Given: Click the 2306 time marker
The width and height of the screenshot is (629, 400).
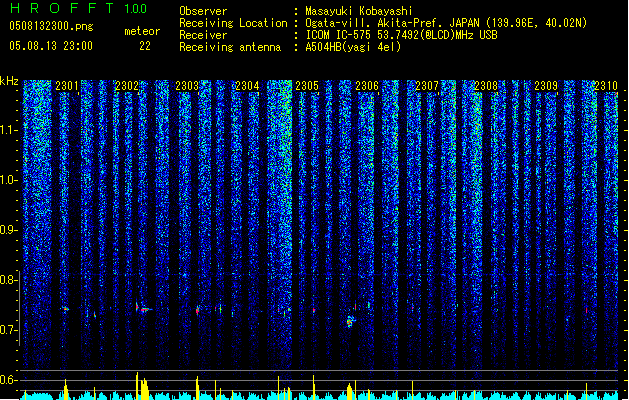Looking at the screenshot, I should point(367,86).
